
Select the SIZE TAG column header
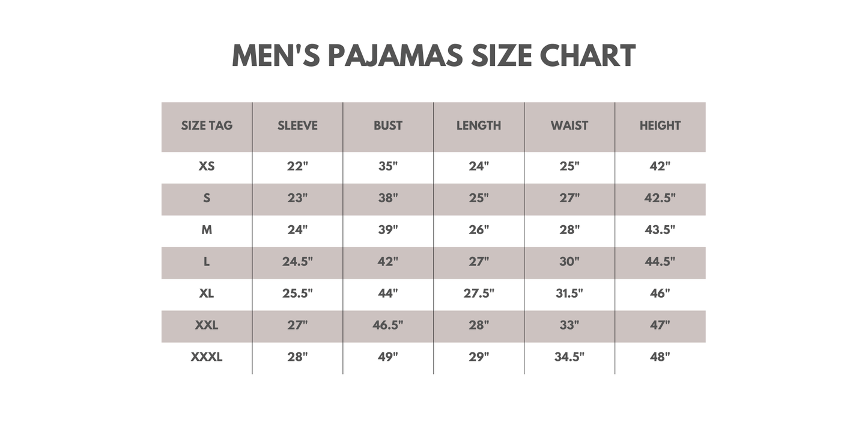click(x=207, y=126)
